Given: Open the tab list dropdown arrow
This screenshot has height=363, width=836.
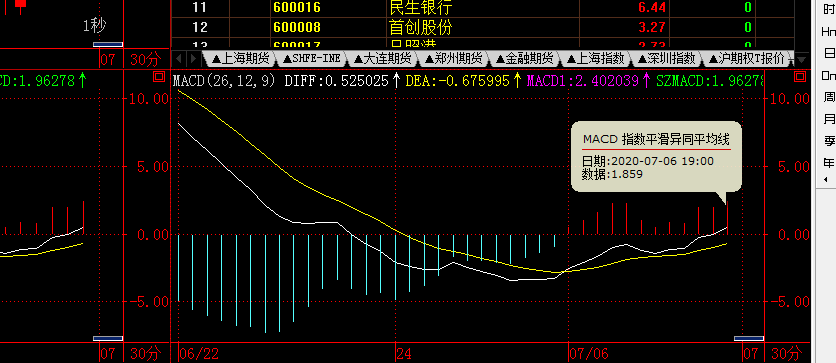Looking at the screenshot, I should [x=801, y=59].
